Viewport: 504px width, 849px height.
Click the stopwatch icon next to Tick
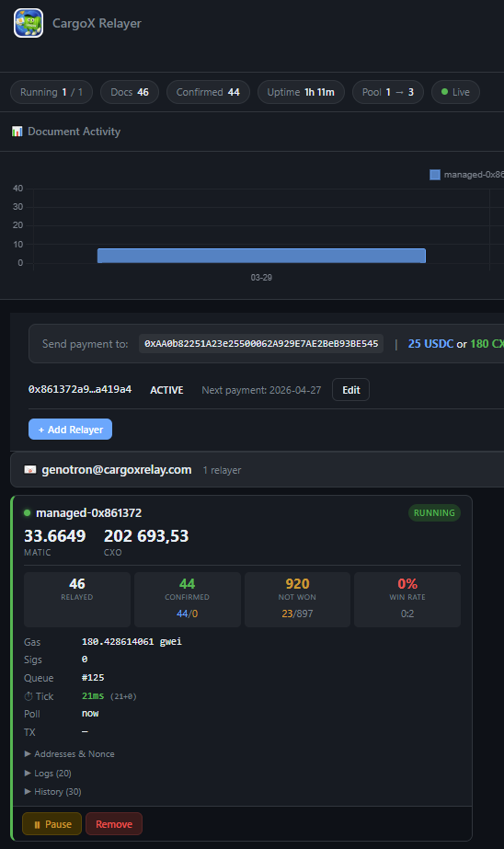coord(29,696)
